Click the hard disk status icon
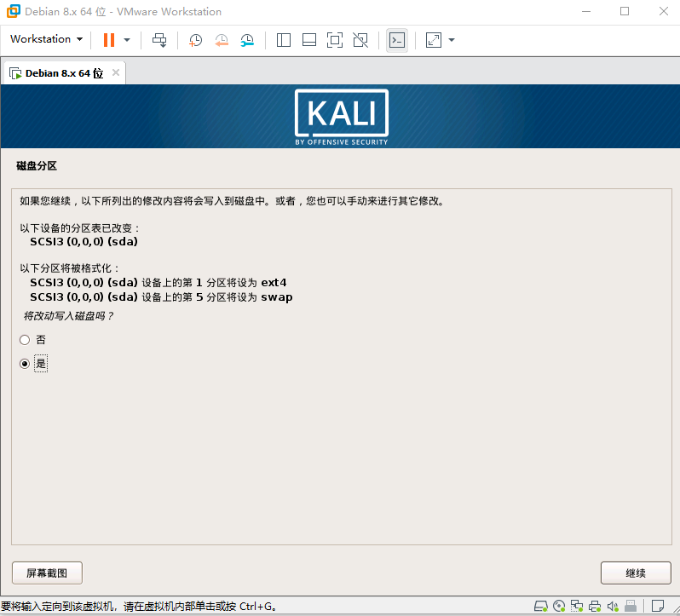Image resolution: width=680 pixels, height=616 pixels. (541, 606)
